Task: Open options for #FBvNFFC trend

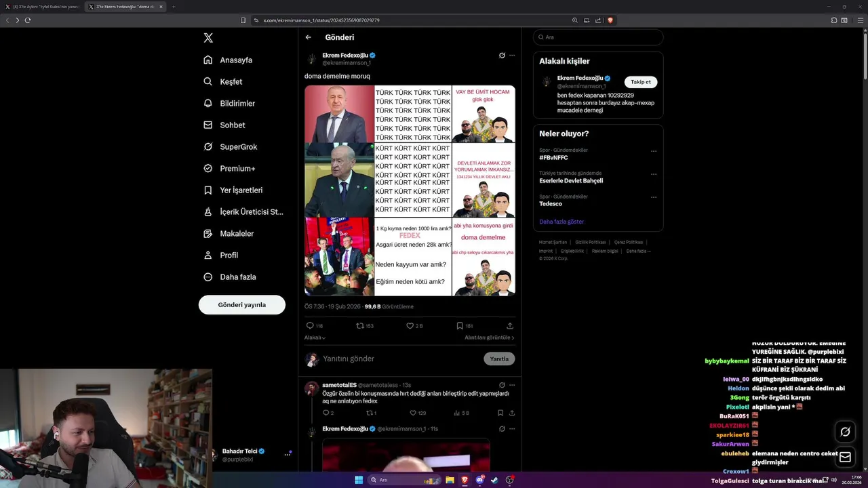Action: tap(654, 150)
